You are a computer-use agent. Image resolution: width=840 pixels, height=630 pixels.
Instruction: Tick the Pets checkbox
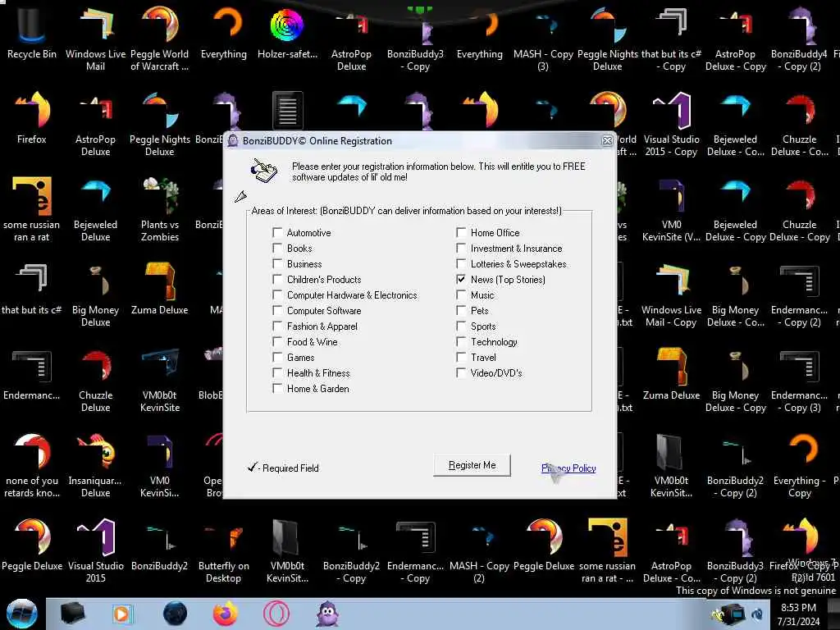click(461, 310)
